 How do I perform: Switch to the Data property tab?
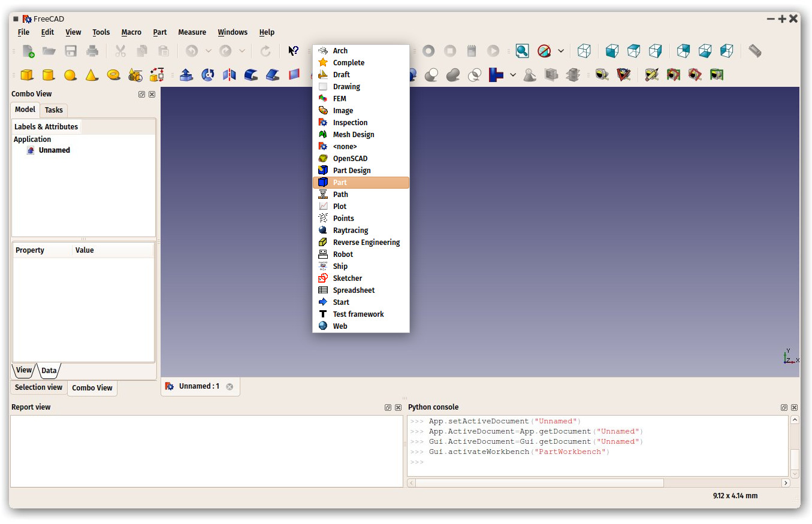coord(49,371)
